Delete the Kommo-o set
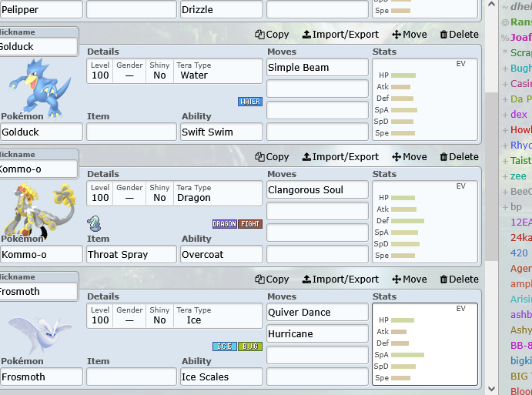 459,156
